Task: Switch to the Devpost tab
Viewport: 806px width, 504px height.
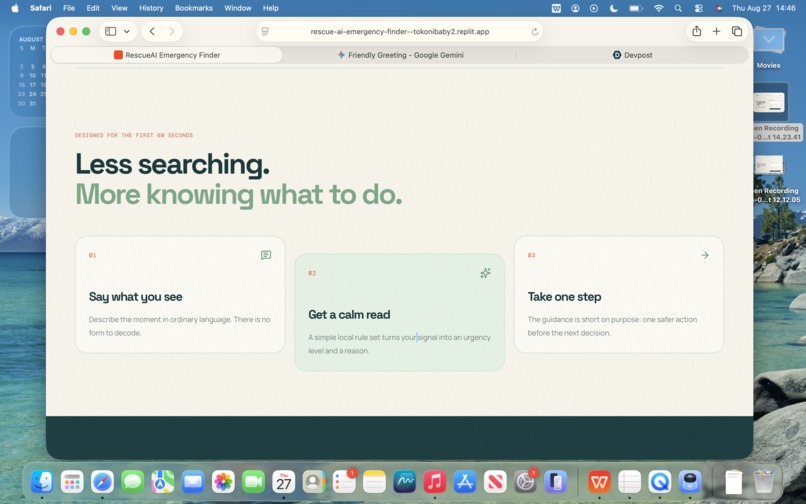Action: [x=632, y=55]
